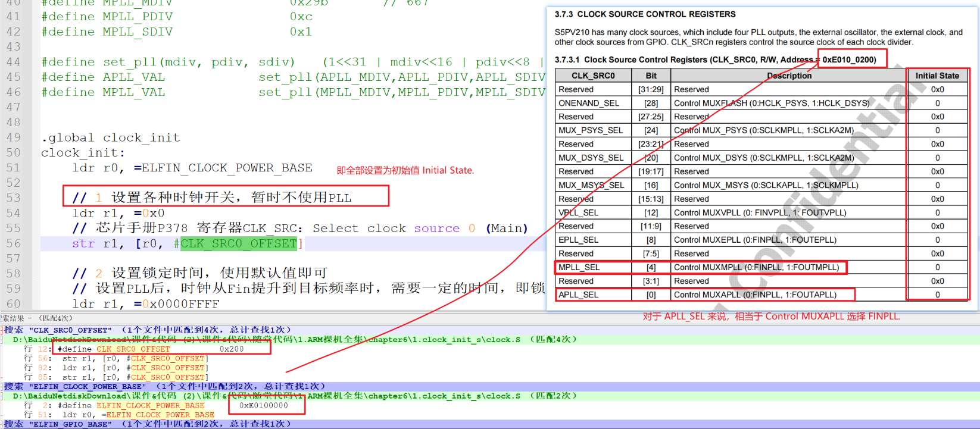The height and width of the screenshot is (429, 980).
Task: Click "#define MPLL_VAL" on line 46
Action: point(103,92)
